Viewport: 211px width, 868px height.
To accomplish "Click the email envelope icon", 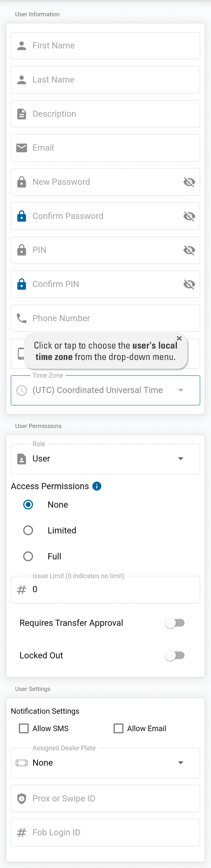I will [21, 148].
